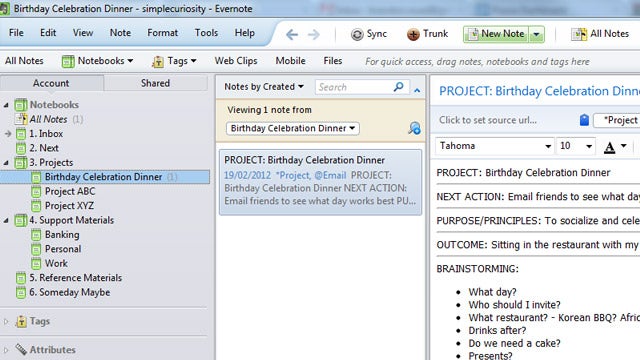Click the Web Clips shortcut link

point(236,61)
